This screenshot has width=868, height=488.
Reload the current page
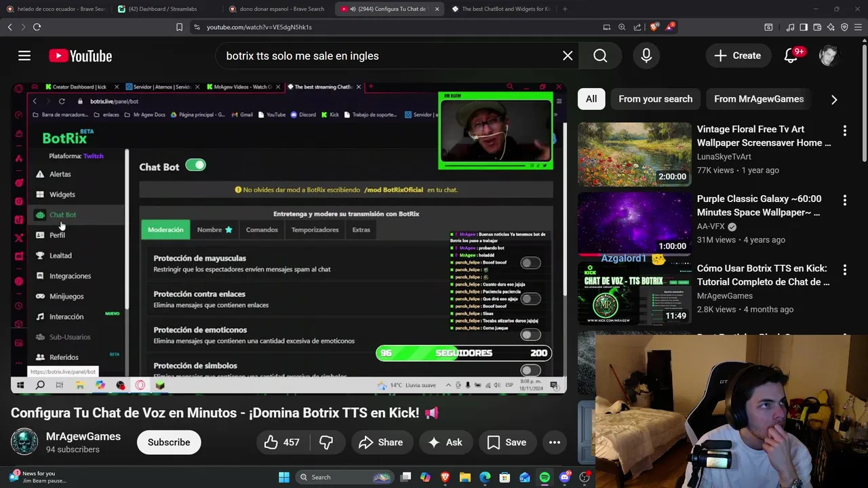tap(37, 27)
